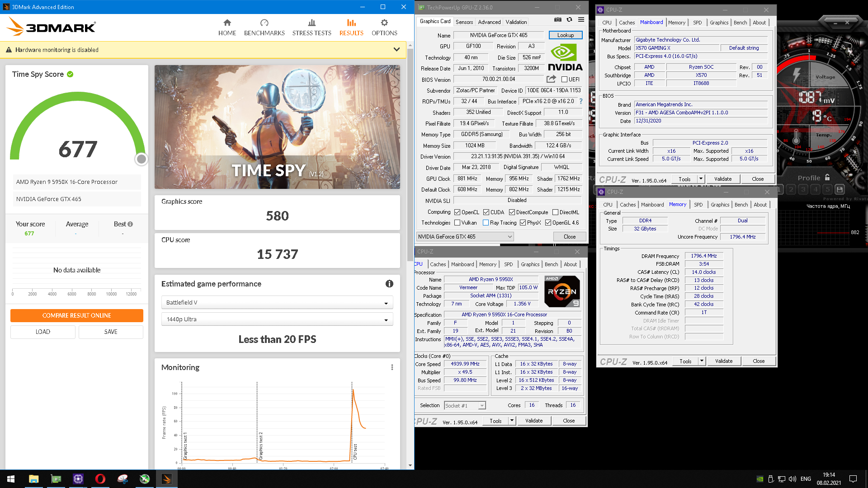868x488 pixels.
Task: Open the GPU-Z hamburger menu
Action: point(581,19)
